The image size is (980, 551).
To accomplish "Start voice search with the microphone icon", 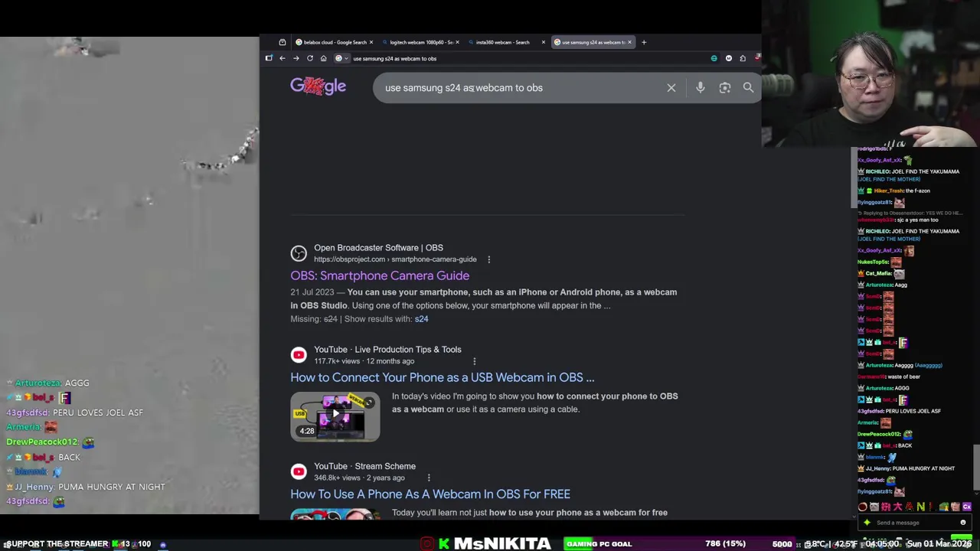I will pos(700,88).
